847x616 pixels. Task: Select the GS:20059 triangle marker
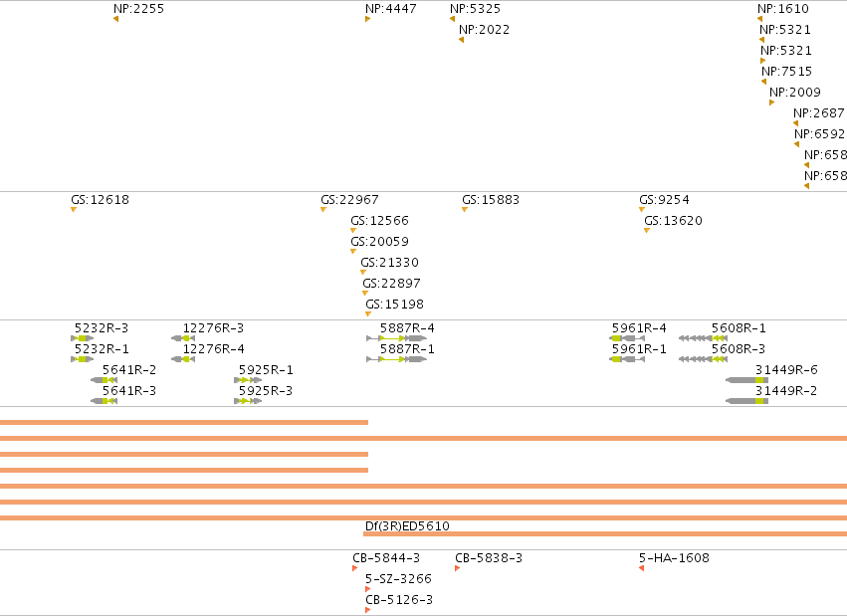point(353,252)
